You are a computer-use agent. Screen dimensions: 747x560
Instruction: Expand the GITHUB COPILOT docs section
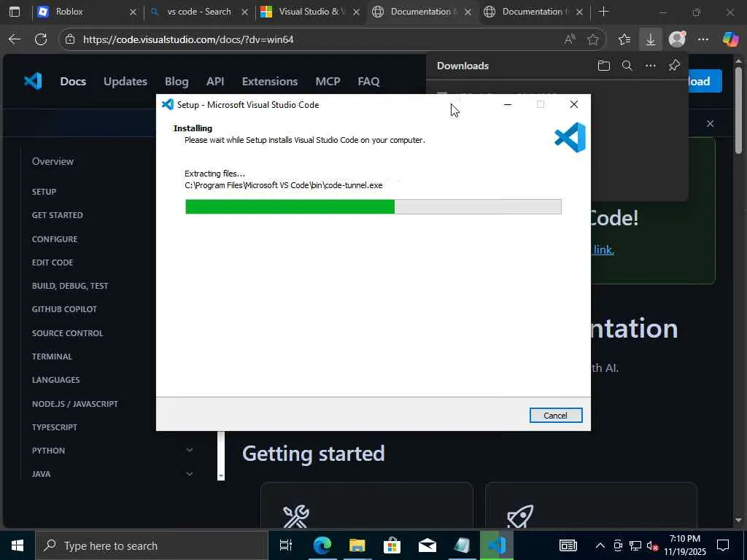(x=64, y=309)
